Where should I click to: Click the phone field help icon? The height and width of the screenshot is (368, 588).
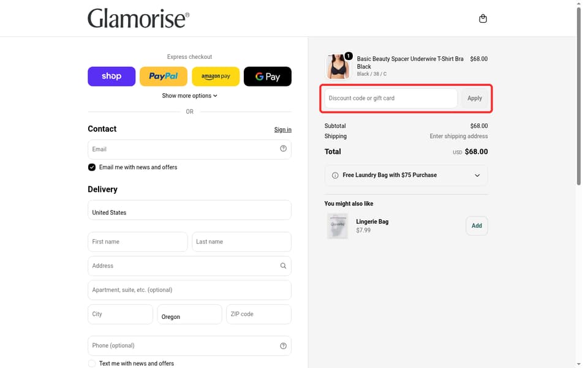pos(283,345)
